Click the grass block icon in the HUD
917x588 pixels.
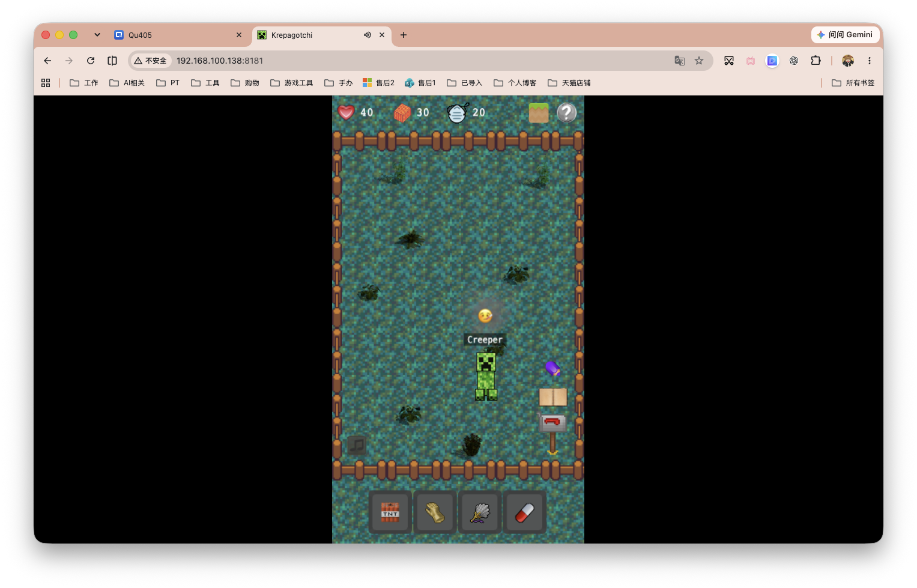pyautogui.click(x=539, y=113)
